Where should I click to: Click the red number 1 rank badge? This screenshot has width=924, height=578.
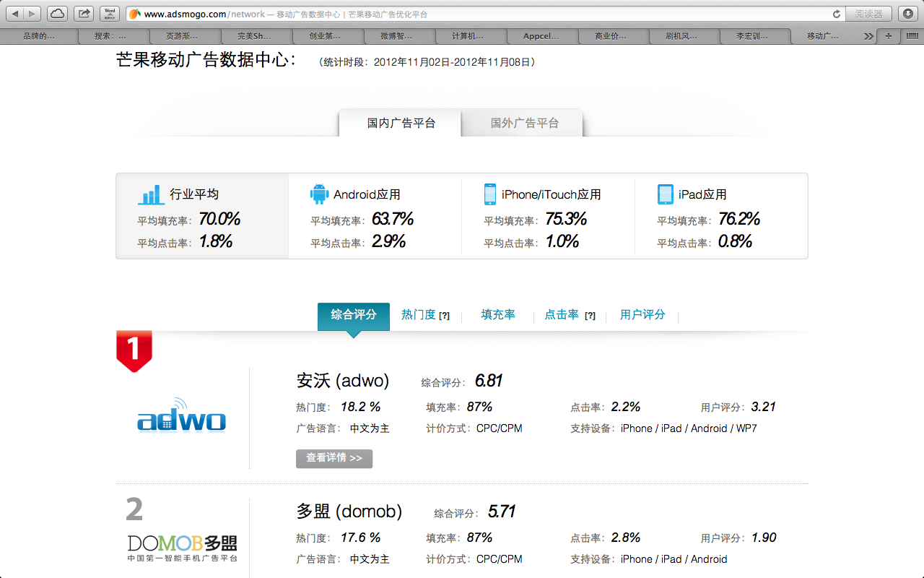[134, 351]
